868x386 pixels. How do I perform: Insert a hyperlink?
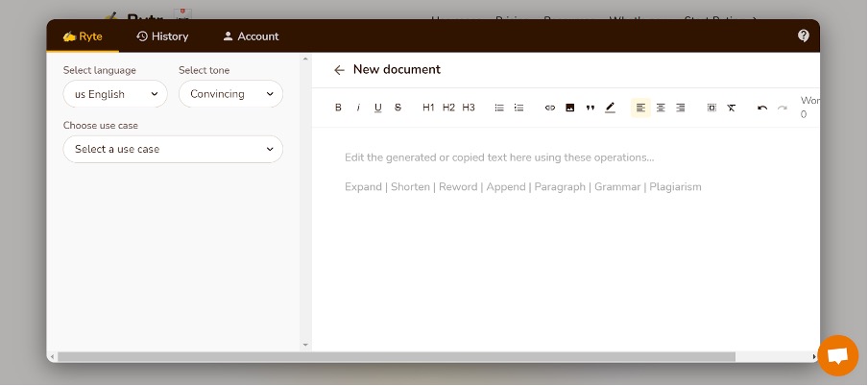(x=550, y=108)
